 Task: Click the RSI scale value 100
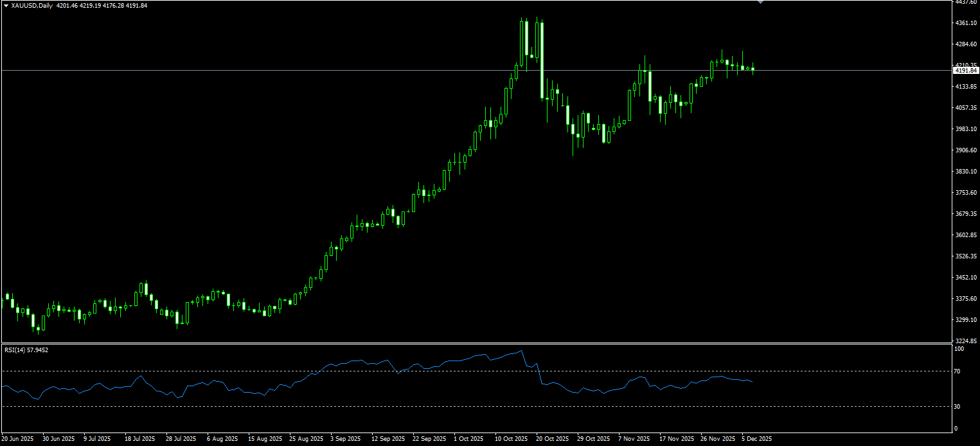(959, 349)
